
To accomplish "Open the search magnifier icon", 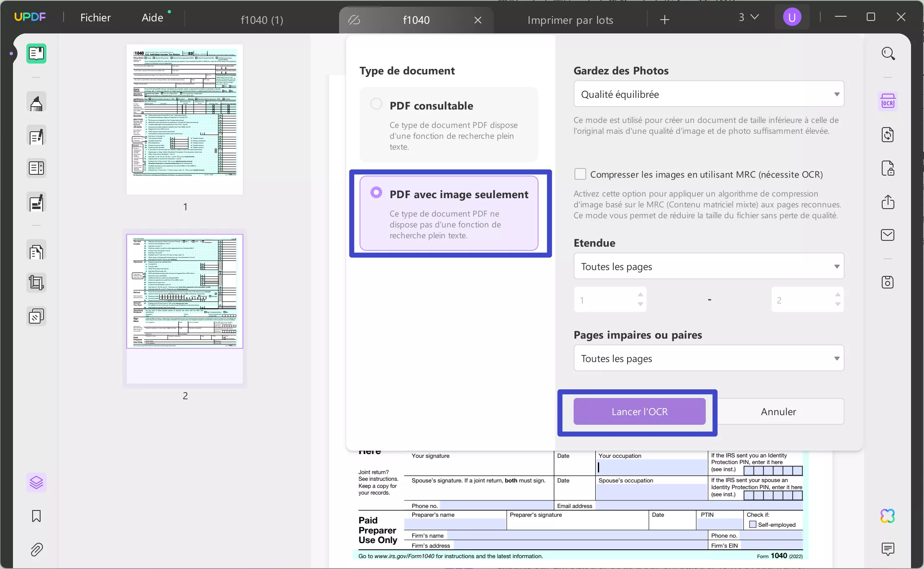I will pos(888,54).
